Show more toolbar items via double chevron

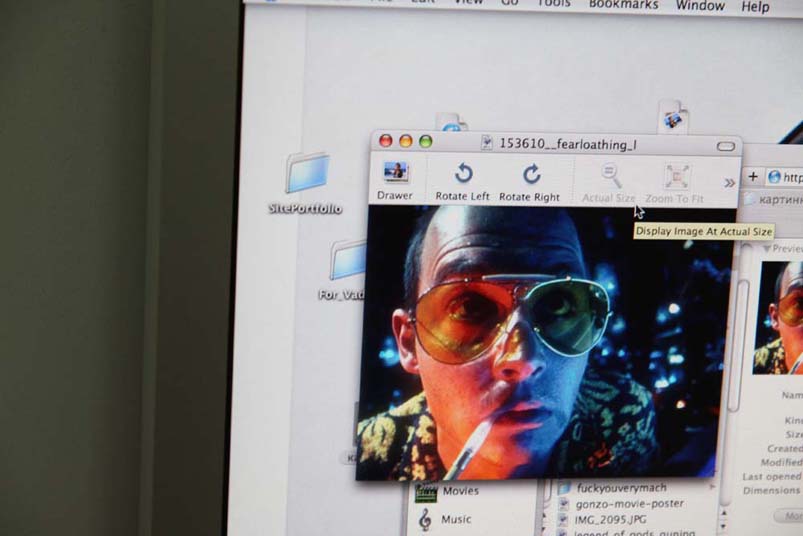click(x=730, y=183)
